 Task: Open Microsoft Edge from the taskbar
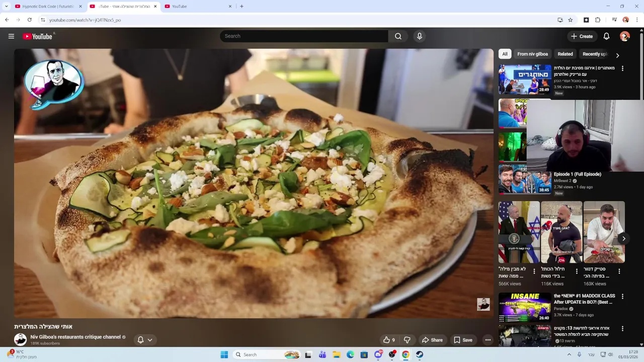pos(350,354)
